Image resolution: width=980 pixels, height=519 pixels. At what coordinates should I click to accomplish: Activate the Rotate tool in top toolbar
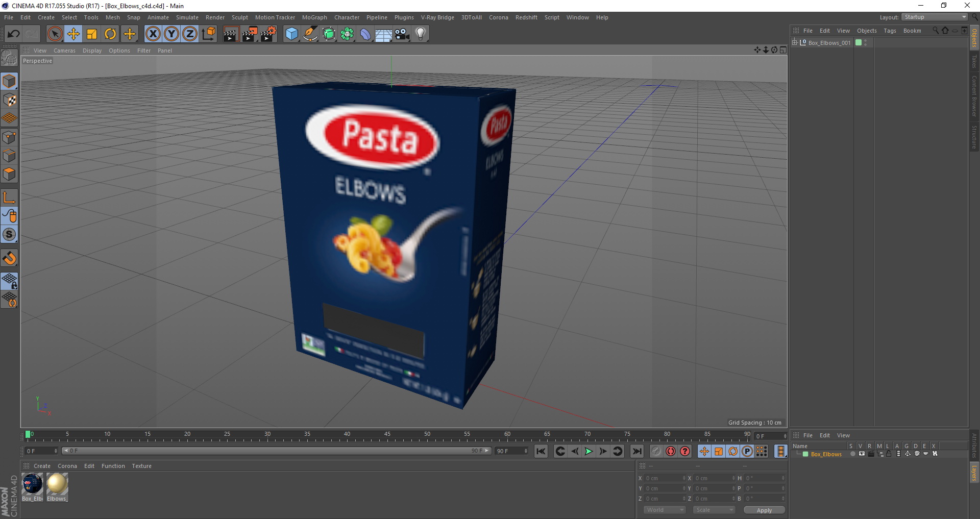110,34
